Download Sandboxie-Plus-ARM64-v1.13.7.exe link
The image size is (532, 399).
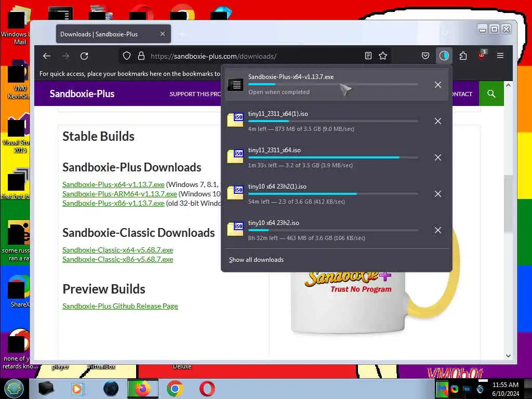coord(119,194)
